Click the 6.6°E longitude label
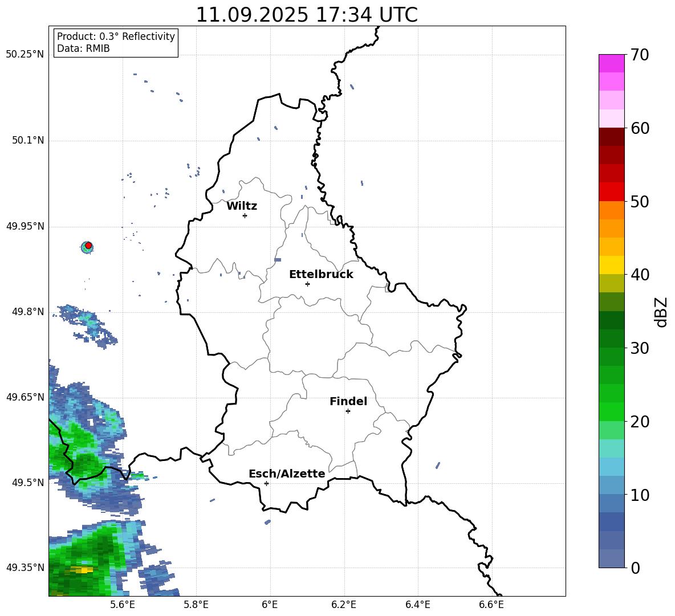Viewport: 675px width, 616px height. (491, 605)
